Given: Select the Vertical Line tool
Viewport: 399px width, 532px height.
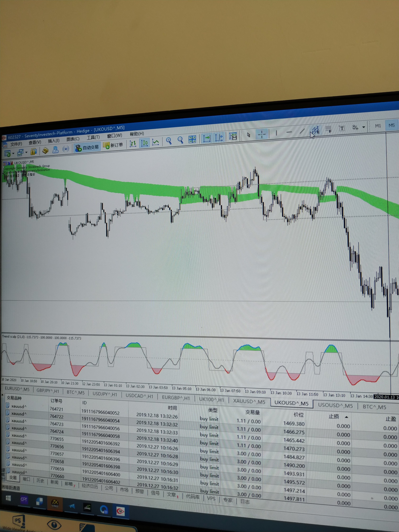Looking at the screenshot, I should click(x=276, y=133).
